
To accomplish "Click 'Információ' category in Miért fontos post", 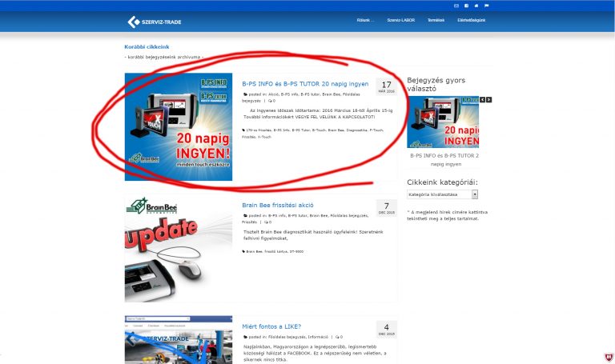I will tap(318, 337).
